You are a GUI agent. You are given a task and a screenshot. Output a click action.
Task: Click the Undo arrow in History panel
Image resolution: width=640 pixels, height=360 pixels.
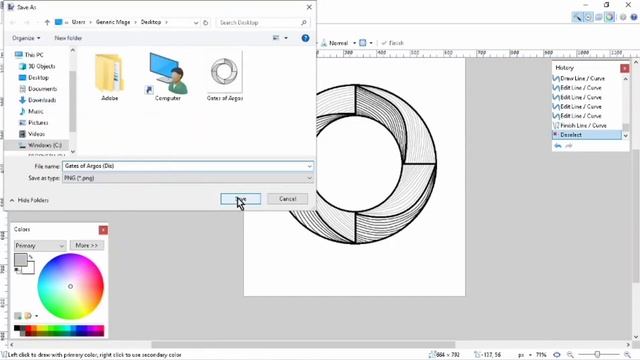(x=558, y=146)
